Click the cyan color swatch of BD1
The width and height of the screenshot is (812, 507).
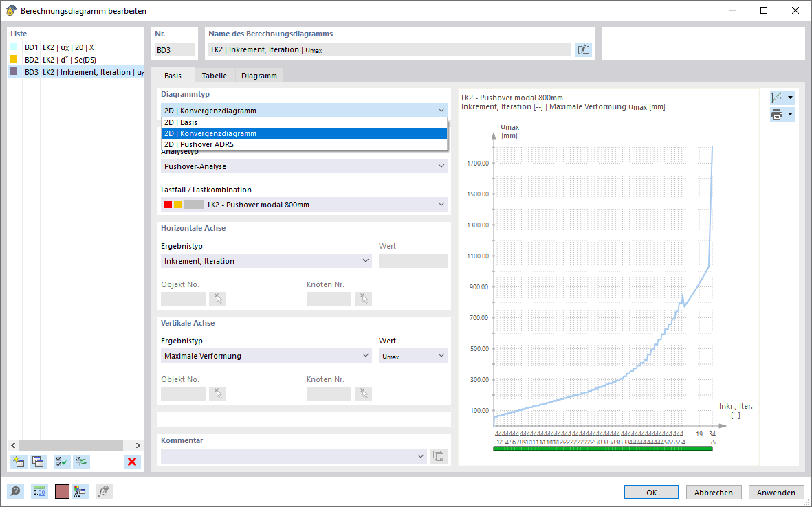click(14, 47)
